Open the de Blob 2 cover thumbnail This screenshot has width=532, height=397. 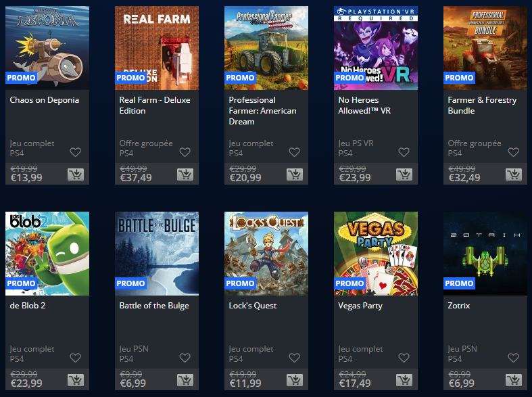[47, 254]
